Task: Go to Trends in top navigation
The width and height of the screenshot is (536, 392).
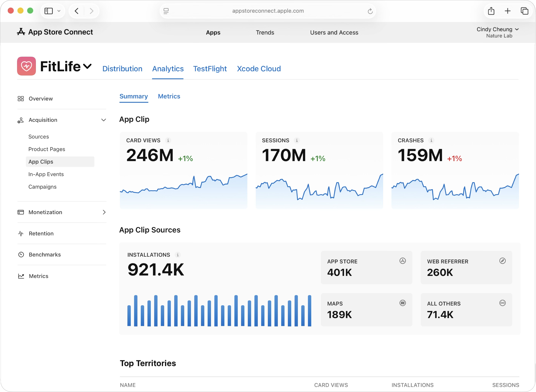Action: click(265, 32)
